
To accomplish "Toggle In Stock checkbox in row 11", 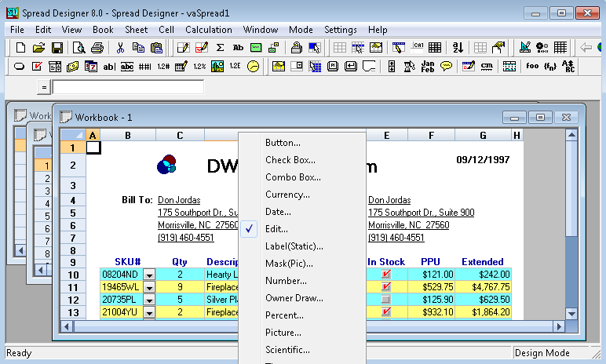I will coord(385,286).
